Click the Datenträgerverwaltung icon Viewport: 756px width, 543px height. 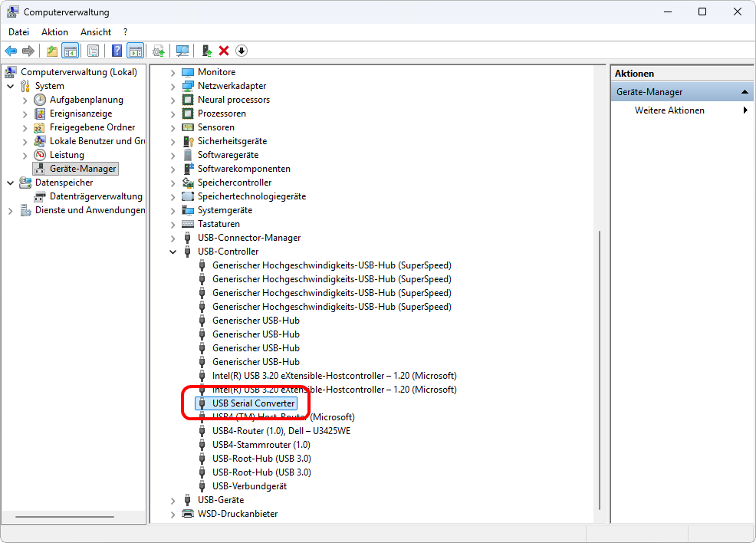point(40,197)
